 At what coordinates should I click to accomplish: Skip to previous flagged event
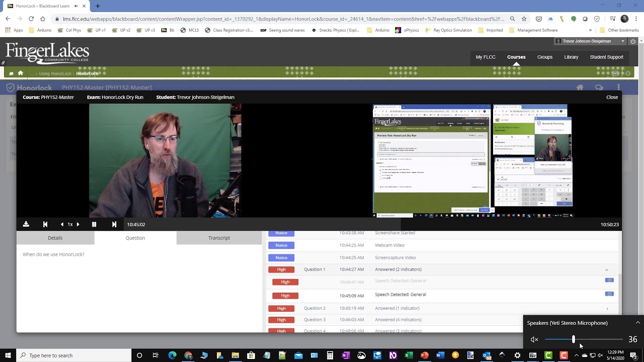[45, 224]
